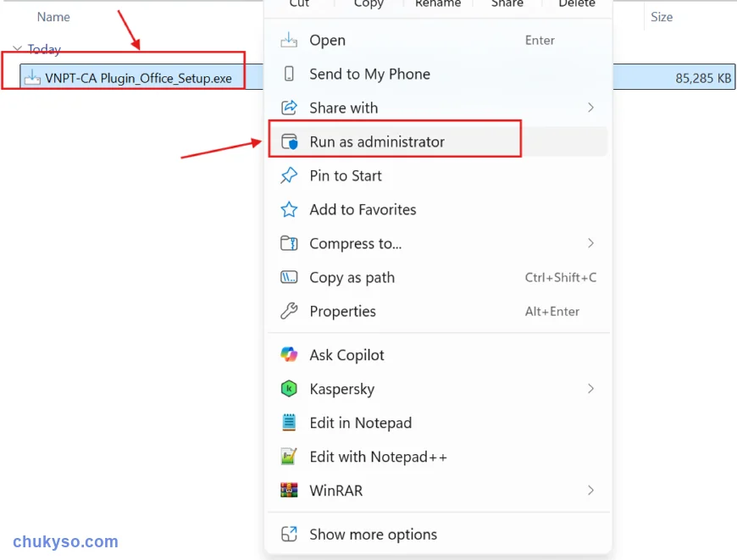The height and width of the screenshot is (560, 737).
Task: Click the 85,285 KB size value
Action: tap(703, 78)
